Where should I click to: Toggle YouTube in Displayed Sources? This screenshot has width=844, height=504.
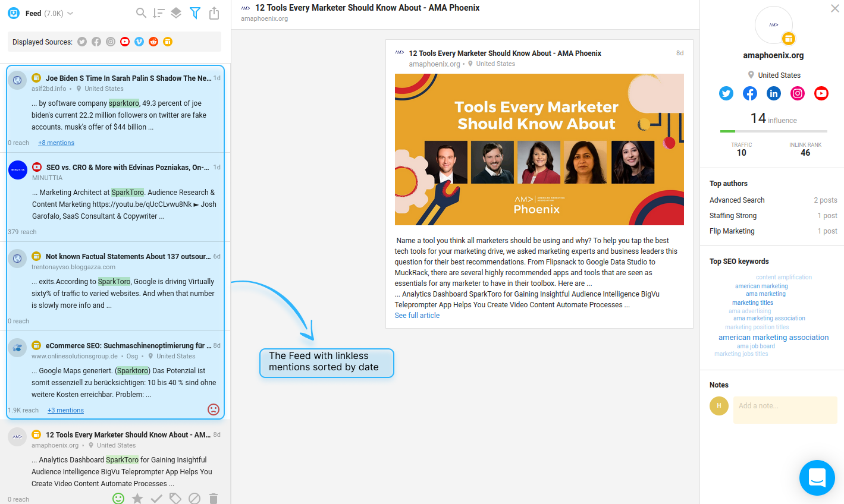(x=125, y=42)
